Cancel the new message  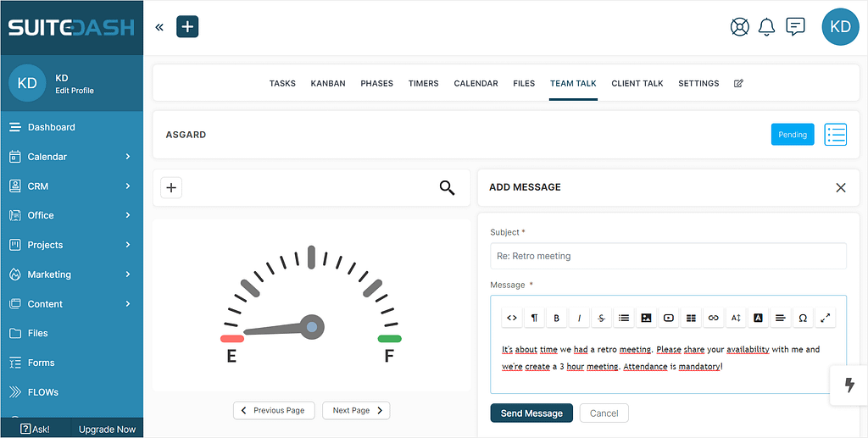click(x=604, y=413)
